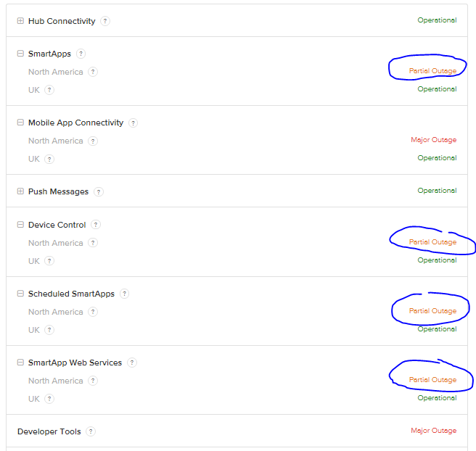
Task: Collapse the Scheduled SmartApps section
Action: pyautogui.click(x=20, y=294)
